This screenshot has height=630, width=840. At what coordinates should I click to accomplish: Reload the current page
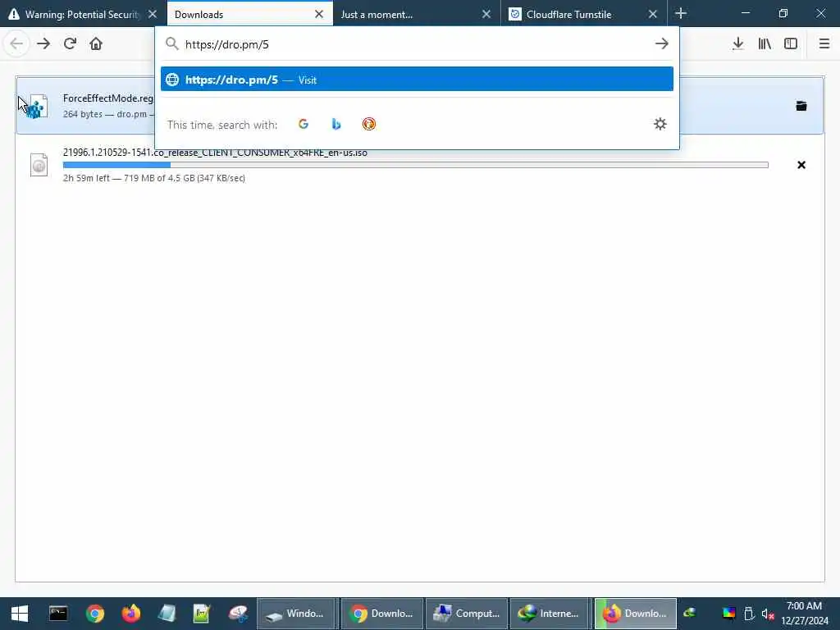tap(70, 44)
